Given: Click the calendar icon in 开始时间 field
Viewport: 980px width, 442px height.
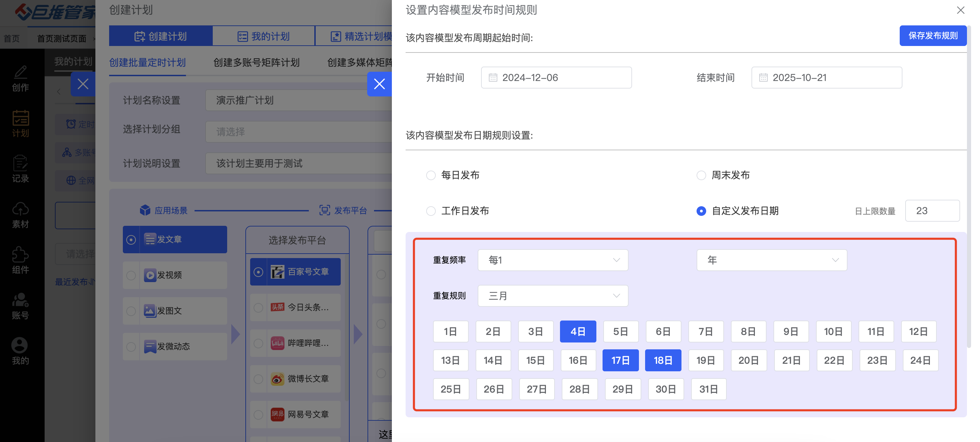Looking at the screenshot, I should pyautogui.click(x=493, y=78).
